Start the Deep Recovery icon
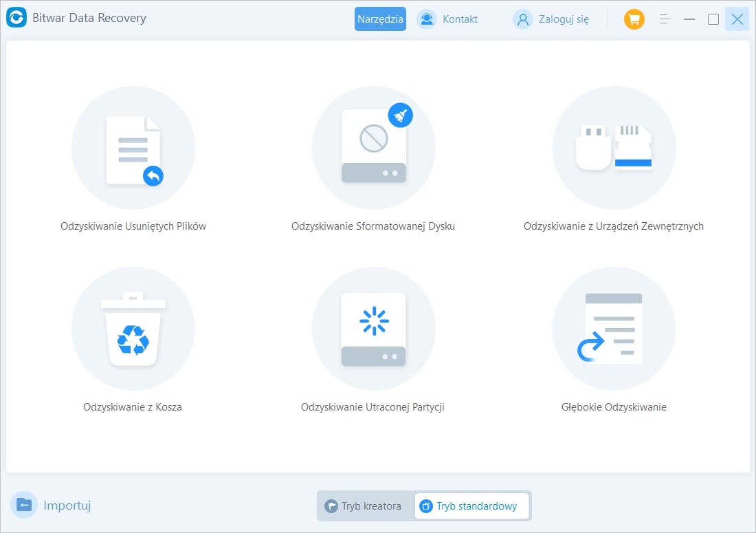The image size is (756, 533). click(x=614, y=329)
